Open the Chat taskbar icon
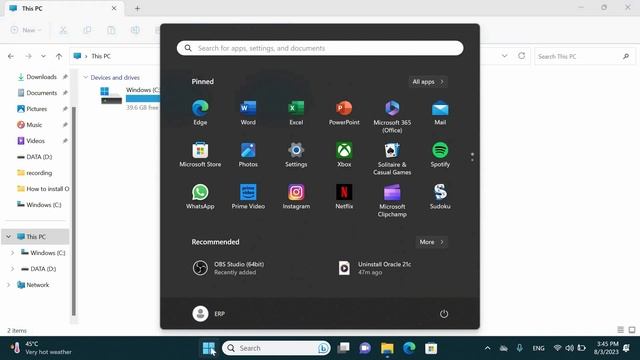 tap(365, 348)
